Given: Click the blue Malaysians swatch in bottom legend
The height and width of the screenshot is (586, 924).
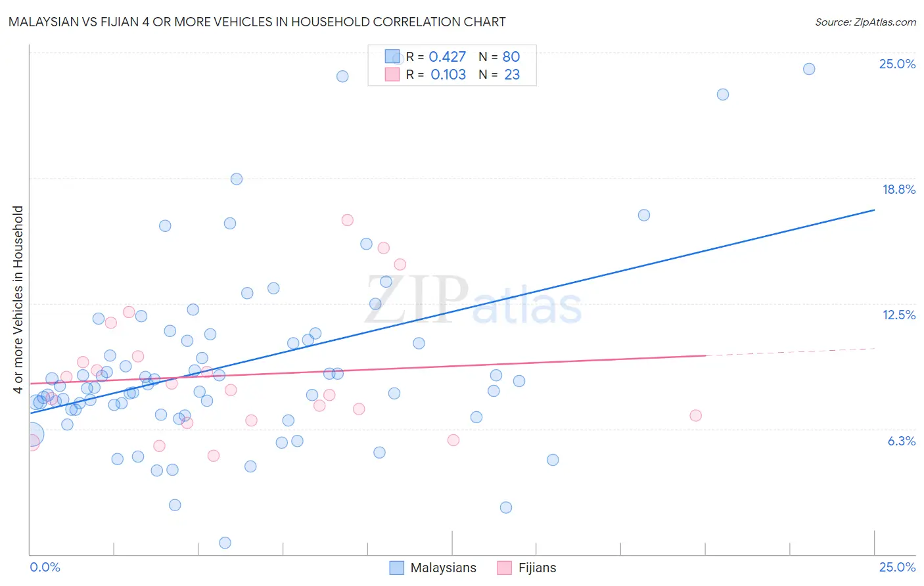Looking at the screenshot, I should click(396, 568).
